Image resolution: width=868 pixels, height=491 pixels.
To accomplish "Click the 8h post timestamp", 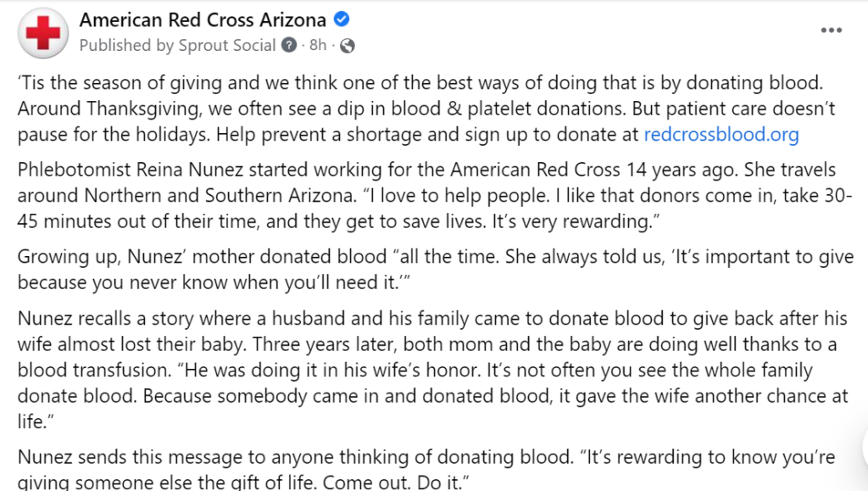I will [318, 45].
